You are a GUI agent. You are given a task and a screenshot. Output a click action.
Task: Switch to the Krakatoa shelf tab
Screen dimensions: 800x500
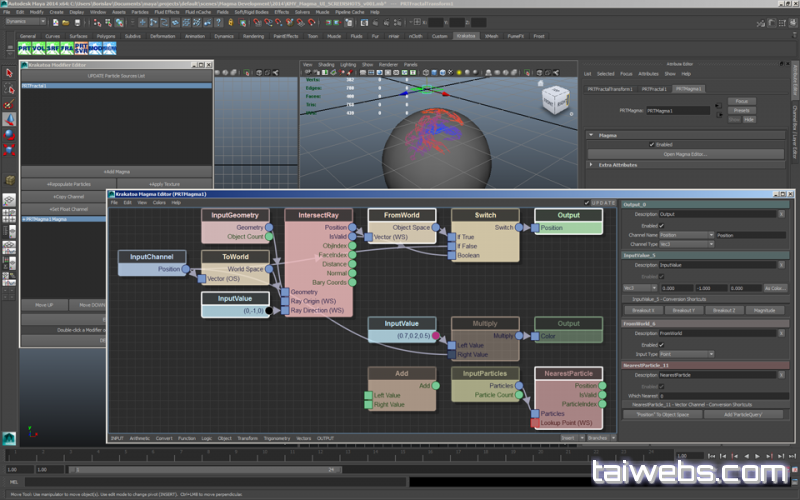pos(465,36)
